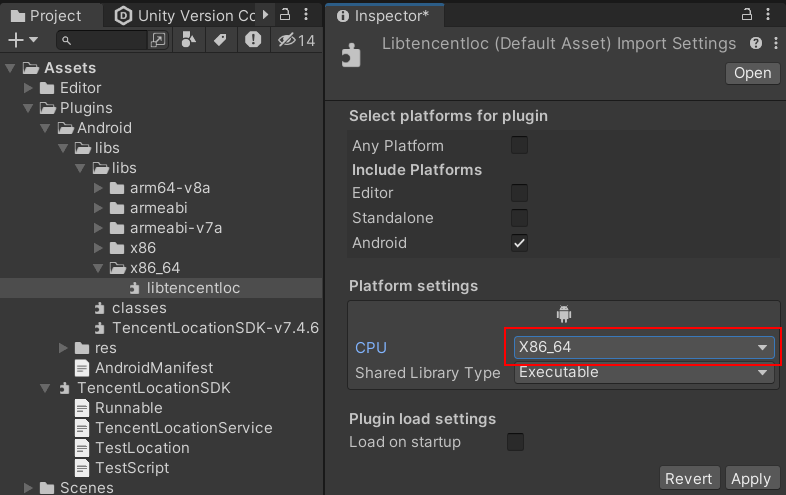Lock the Inspector panel

pos(745,15)
